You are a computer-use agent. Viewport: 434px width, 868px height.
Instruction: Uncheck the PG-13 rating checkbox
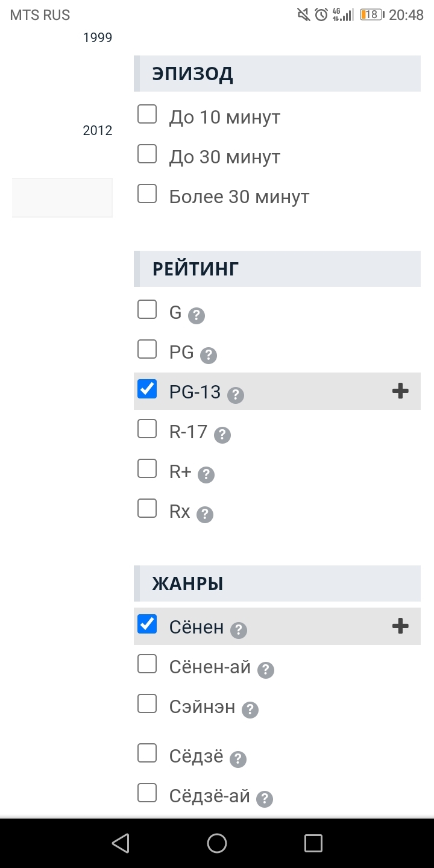pos(147,389)
